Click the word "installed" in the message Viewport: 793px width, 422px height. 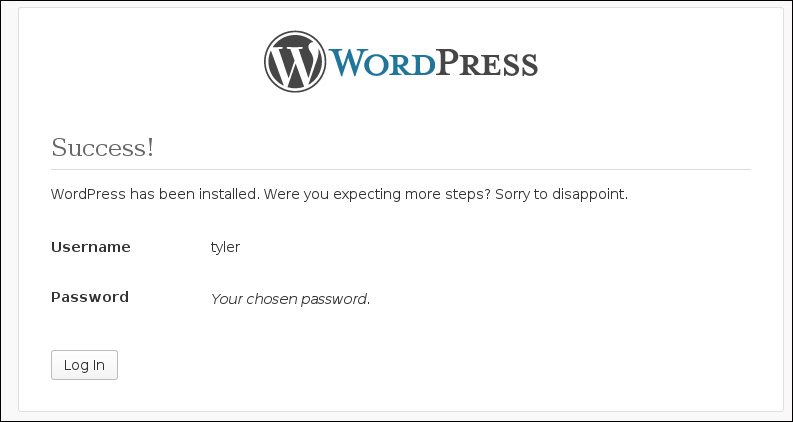click(230, 194)
